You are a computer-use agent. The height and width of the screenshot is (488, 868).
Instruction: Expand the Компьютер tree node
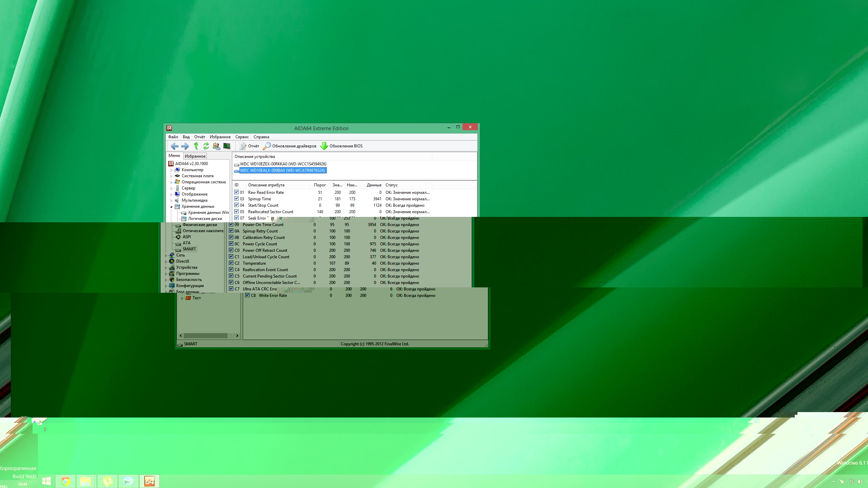[172, 170]
